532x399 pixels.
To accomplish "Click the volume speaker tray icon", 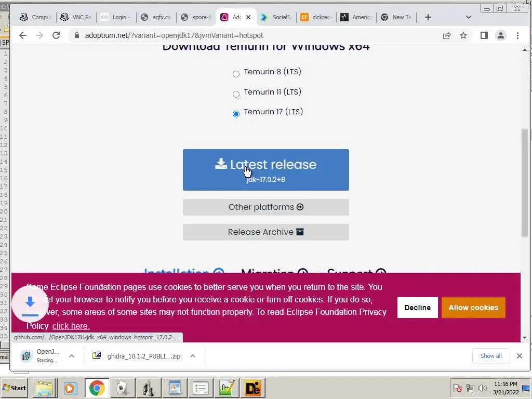I will tap(482, 388).
